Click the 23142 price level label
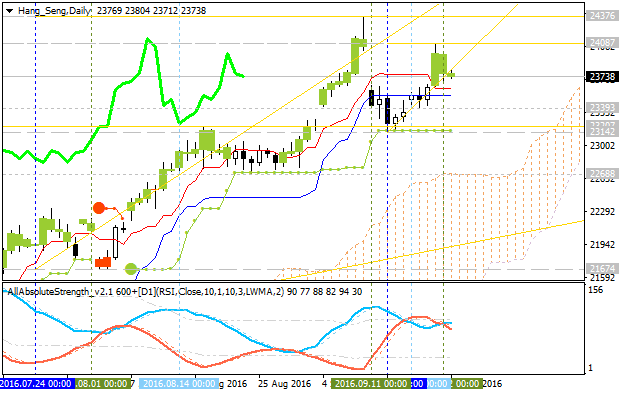This screenshot has width=624, height=395. pyautogui.click(x=602, y=132)
